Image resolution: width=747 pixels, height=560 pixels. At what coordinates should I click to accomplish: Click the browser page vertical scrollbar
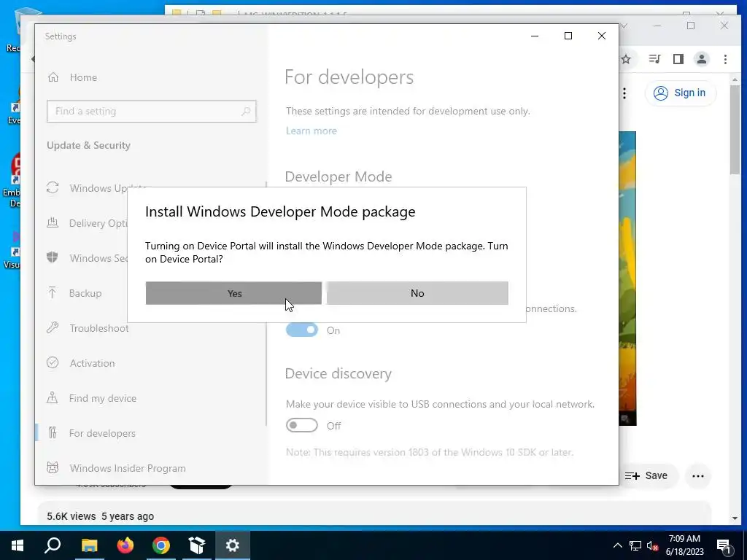tap(735, 131)
